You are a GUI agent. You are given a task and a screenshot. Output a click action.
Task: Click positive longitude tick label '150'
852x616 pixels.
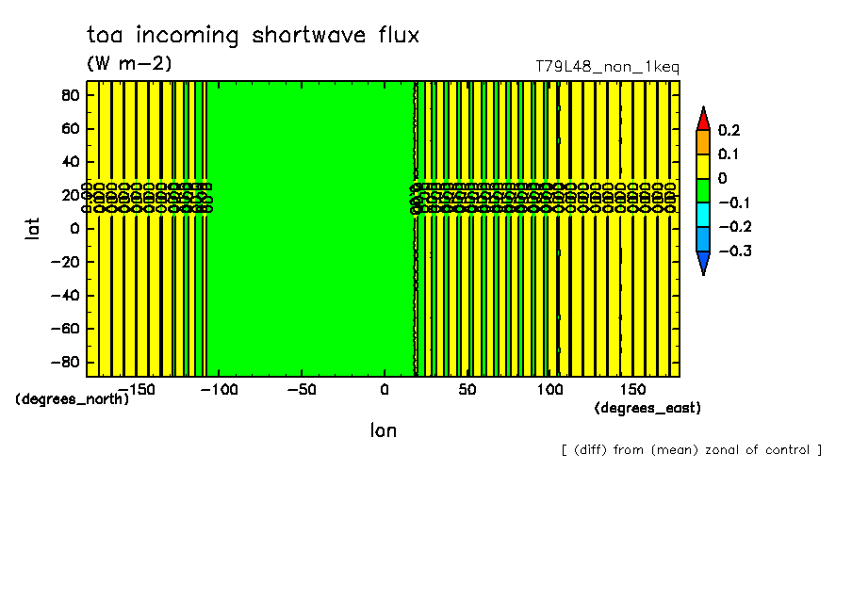633,390
